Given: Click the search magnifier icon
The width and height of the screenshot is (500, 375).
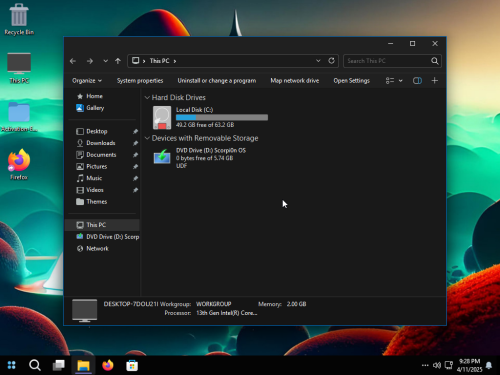Looking at the screenshot, I should pos(435,61).
